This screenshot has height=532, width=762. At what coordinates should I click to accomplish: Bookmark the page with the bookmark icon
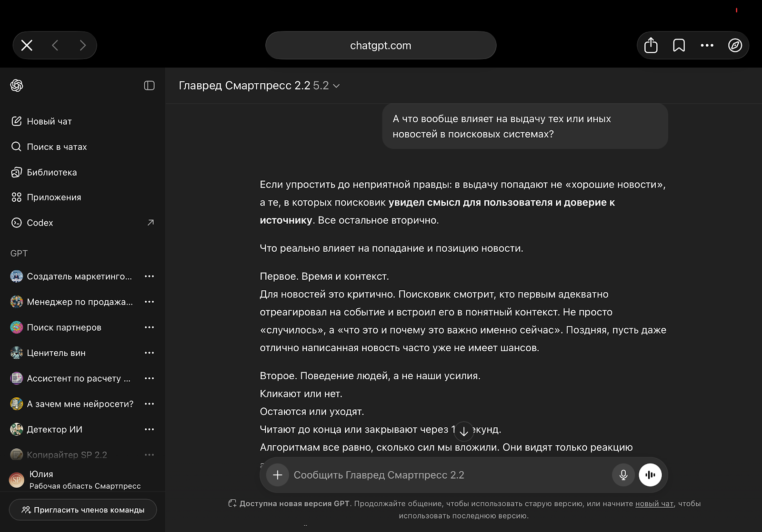click(x=679, y=45)
